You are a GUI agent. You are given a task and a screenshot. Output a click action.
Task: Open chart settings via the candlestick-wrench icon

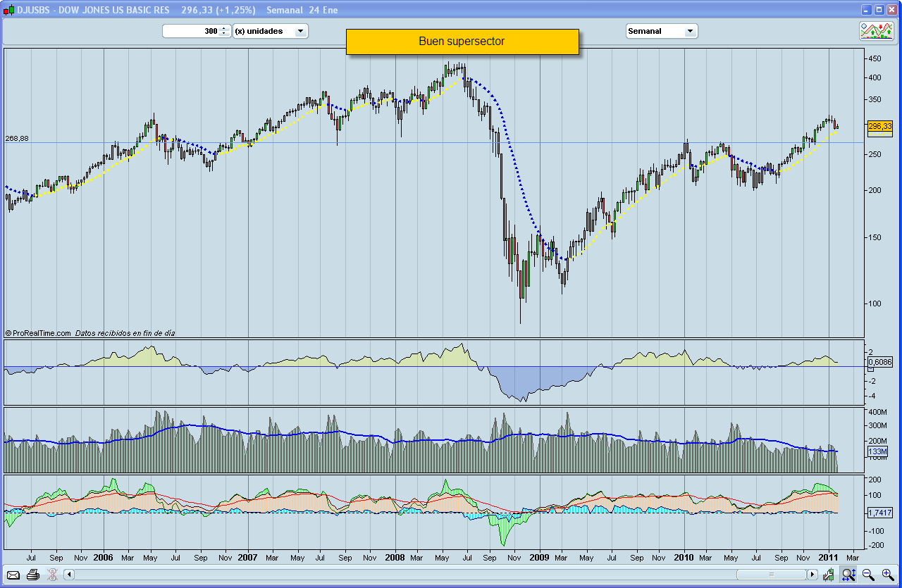tap(828, 576)
